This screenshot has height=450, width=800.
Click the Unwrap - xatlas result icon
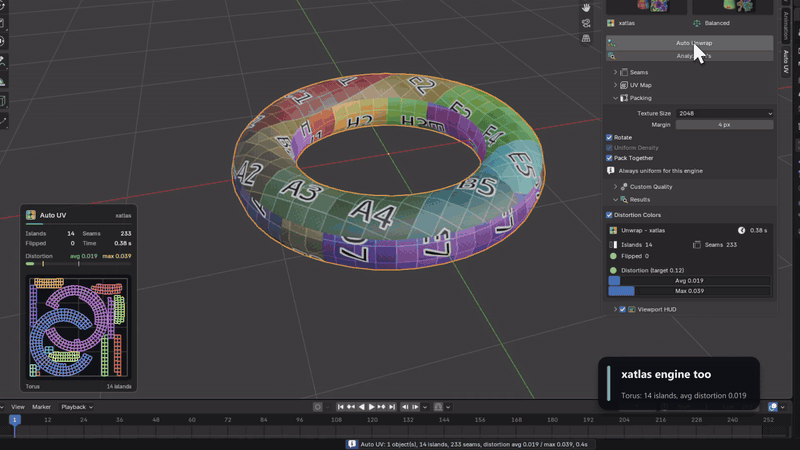(613, 231)
